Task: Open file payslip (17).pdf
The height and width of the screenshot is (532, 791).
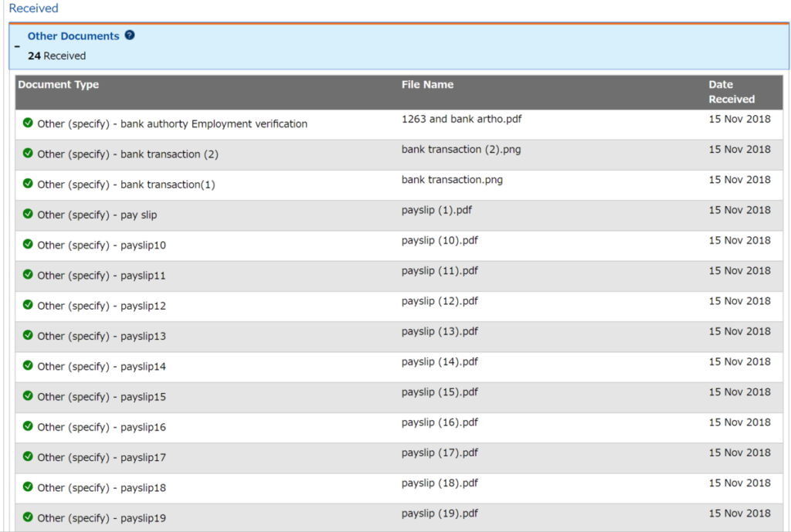Action: (x=440, y=452)
